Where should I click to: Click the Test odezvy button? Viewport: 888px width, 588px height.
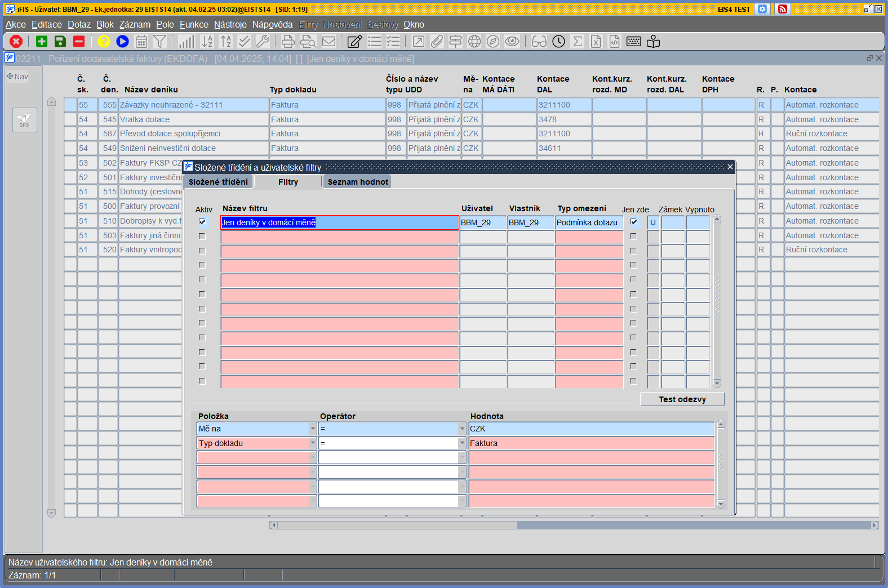click(682, 399)
